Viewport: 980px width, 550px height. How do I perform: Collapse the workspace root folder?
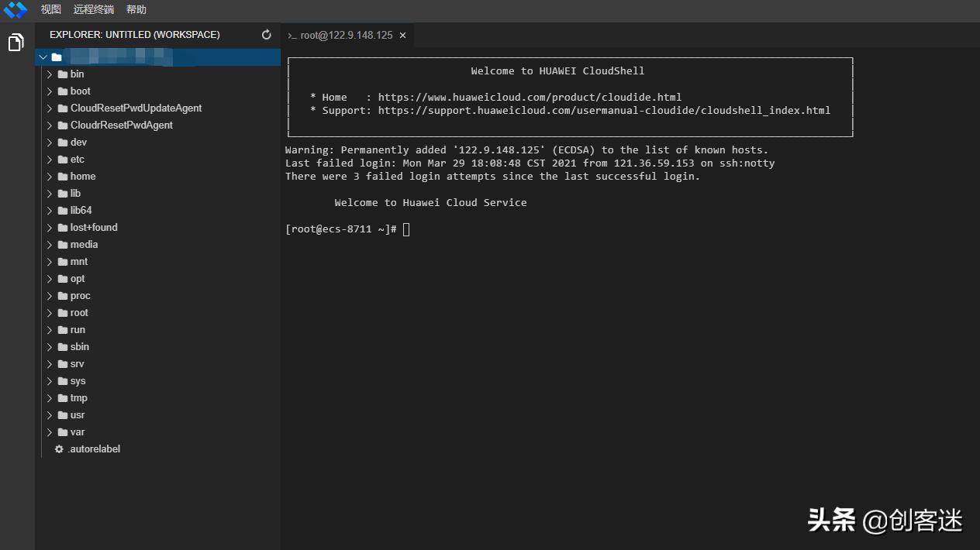(x=43, y=57)
